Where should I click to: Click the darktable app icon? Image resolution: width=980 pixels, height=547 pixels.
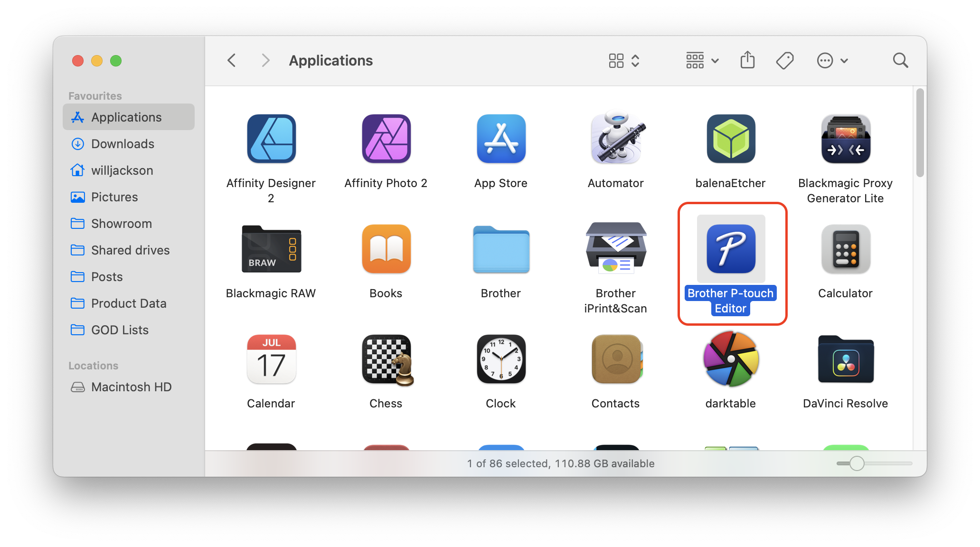731,359
